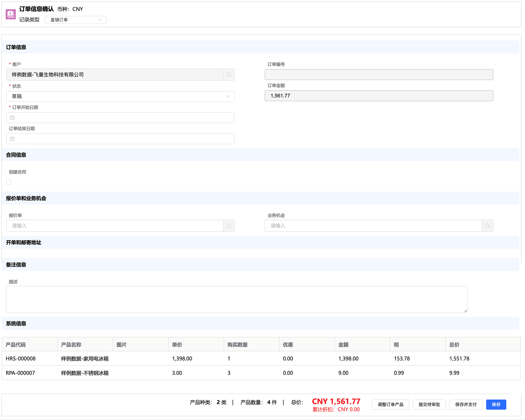Click the order end date calendar icon
This screenshot has height=420, width=525.
click(x=12, y=139)
